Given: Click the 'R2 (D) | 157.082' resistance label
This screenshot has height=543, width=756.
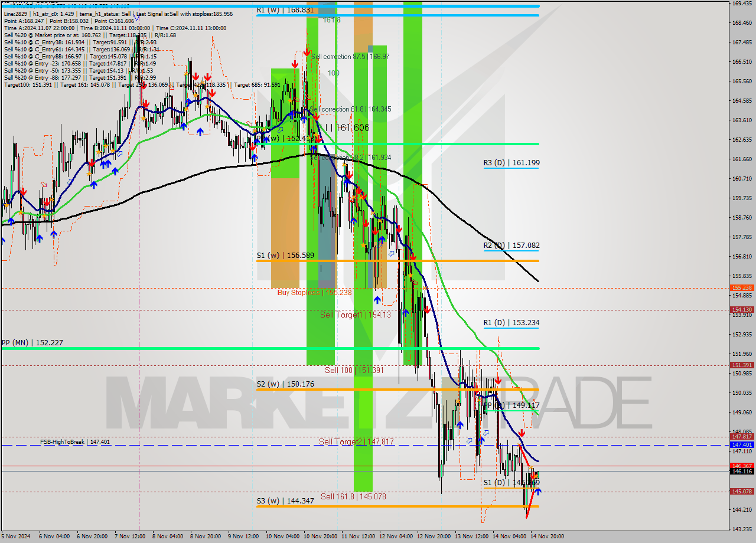Looking at the screenshot, I should [511, 246].
